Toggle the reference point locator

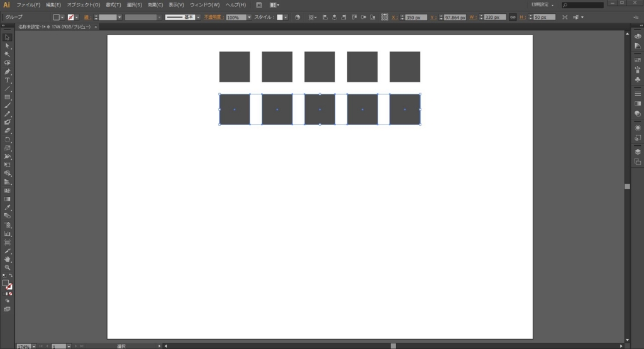[384, 17]
